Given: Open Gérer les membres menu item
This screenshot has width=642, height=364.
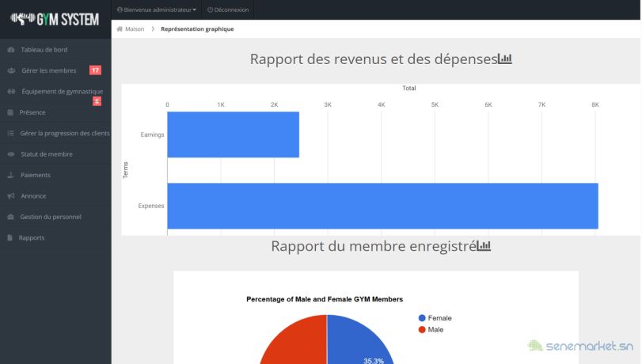Looking at the screenshot, I should click(55, 70).
